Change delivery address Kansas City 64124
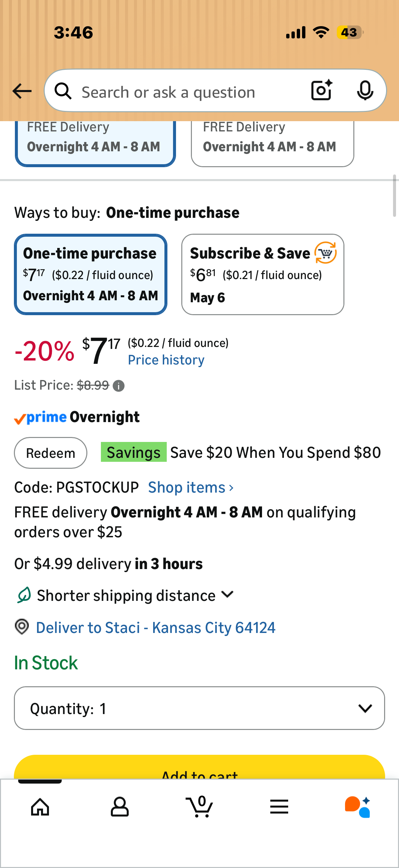Image resolution: width=399 pixels, height=868 pixels. (155, 628)
